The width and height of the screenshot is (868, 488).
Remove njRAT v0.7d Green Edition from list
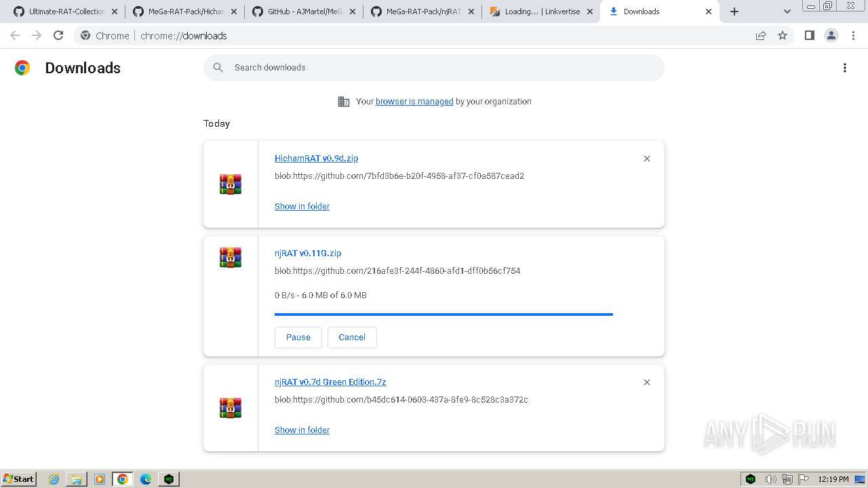(647, 382)
